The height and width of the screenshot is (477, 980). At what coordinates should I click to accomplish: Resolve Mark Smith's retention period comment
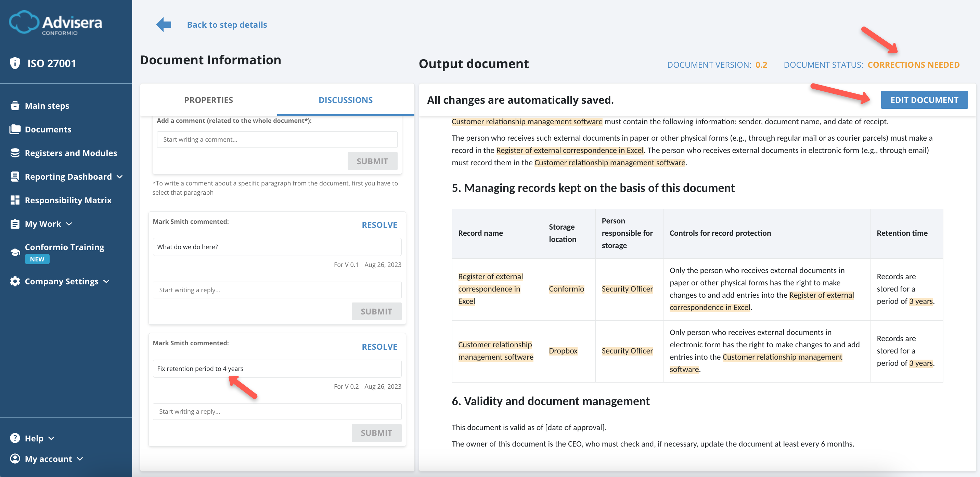[x=379, y=347]
